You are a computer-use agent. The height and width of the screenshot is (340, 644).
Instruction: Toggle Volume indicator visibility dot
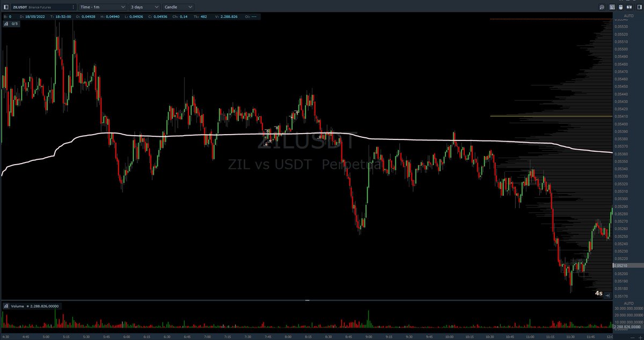28,306
